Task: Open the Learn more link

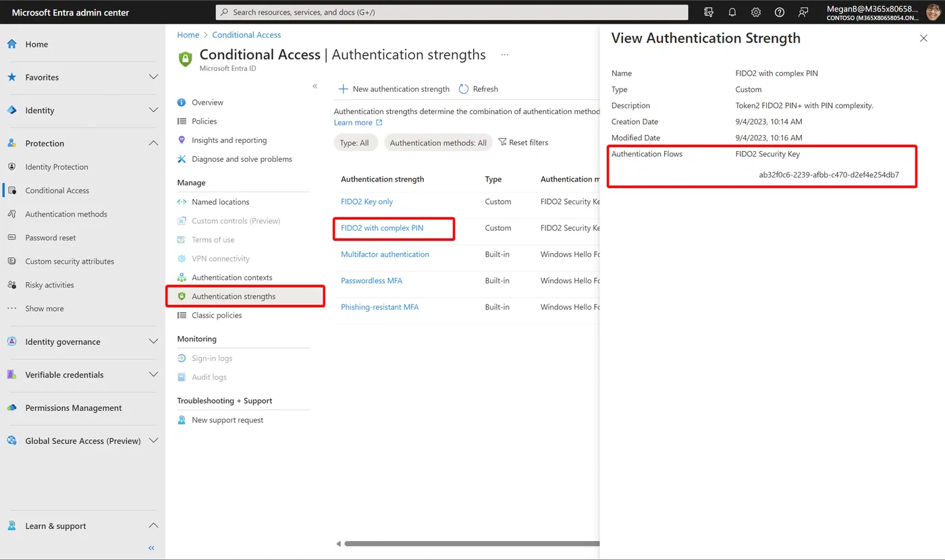Action: pyautogui.click(x=358, y=123)
